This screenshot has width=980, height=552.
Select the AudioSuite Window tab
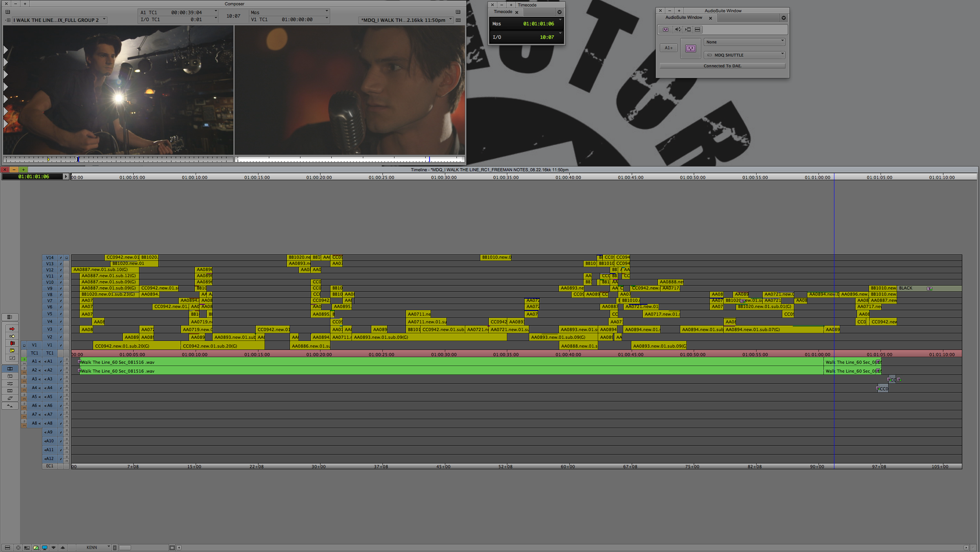(684, 18)
